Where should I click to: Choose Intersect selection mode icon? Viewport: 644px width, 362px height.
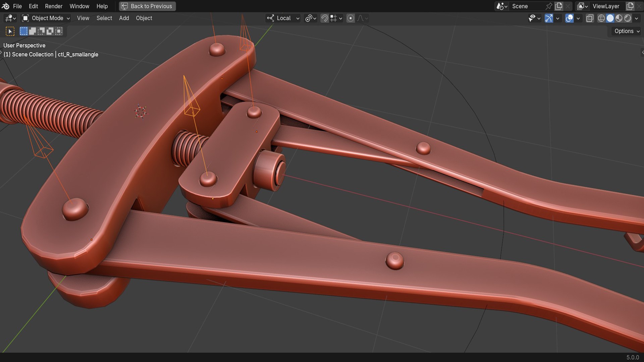[x=59, y=31]
